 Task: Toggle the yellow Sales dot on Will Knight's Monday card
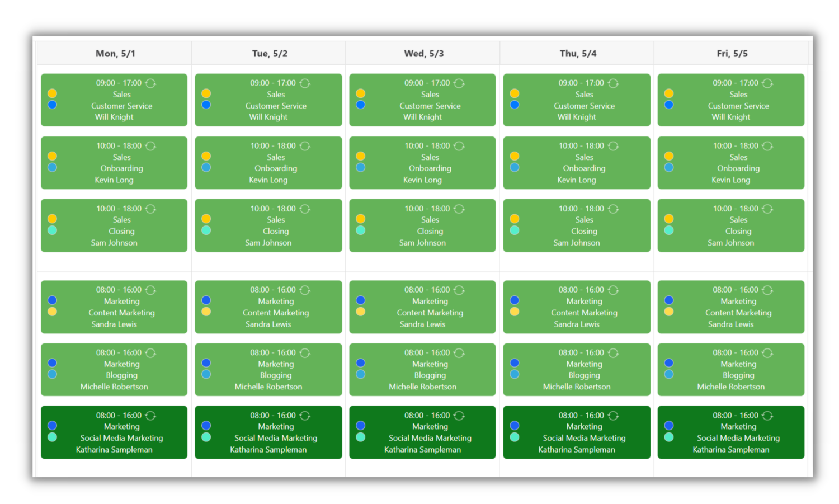point(51,92)
